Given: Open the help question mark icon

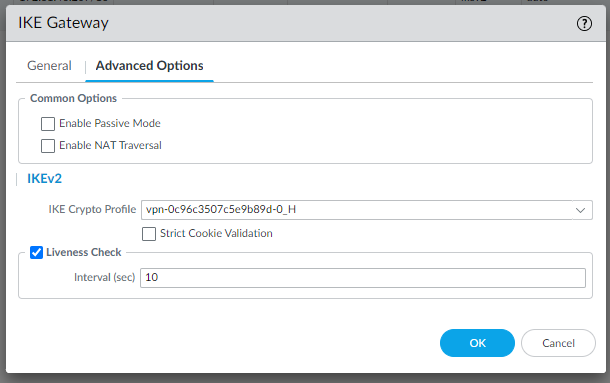Looking at the screenshot, I should [x=584, y=23].
